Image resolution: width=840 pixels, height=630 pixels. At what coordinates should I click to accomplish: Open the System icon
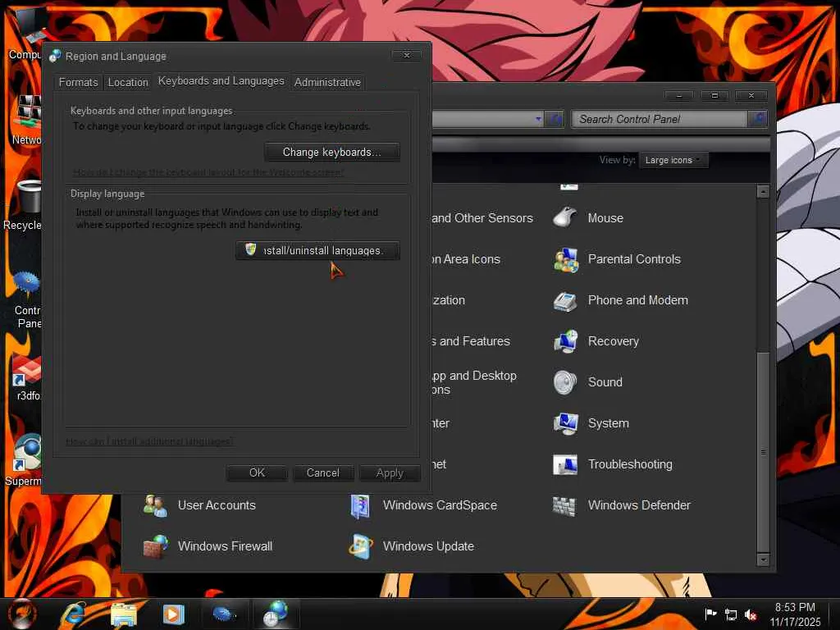click(566, 423)
